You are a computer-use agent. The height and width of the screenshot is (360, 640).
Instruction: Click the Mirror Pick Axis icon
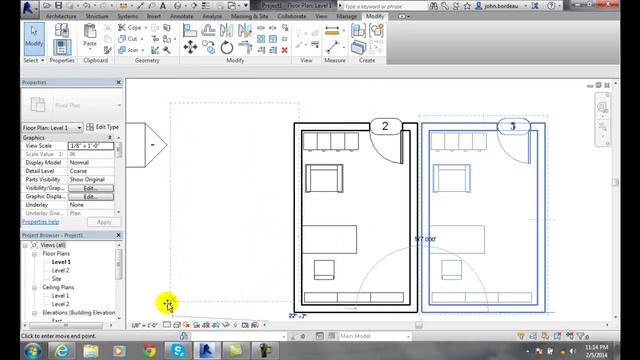[227, 31]
